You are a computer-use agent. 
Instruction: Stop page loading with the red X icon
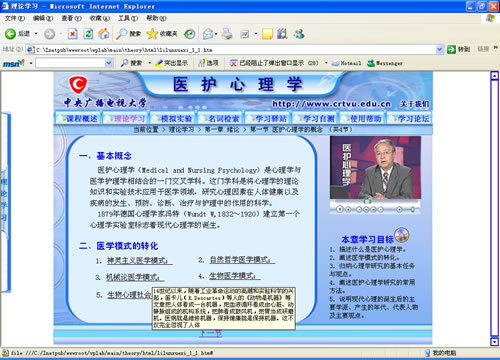(x=73, y=33)
